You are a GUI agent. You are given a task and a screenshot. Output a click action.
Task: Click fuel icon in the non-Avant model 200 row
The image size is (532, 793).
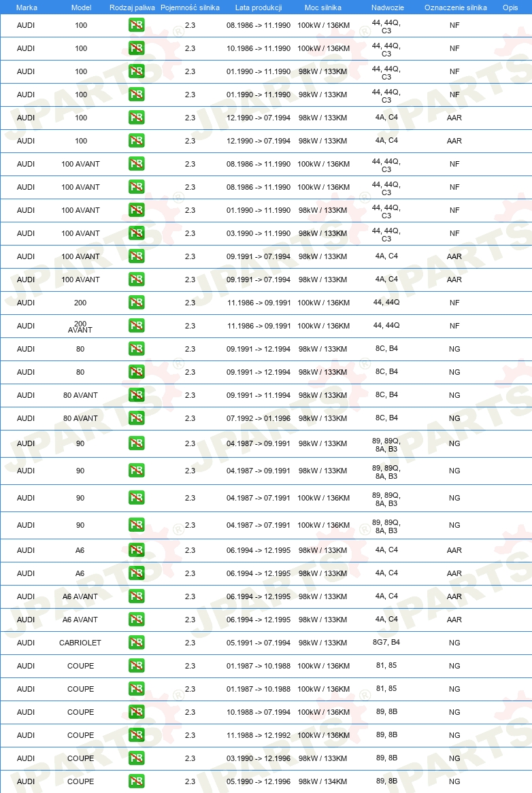tap(137, 303)
